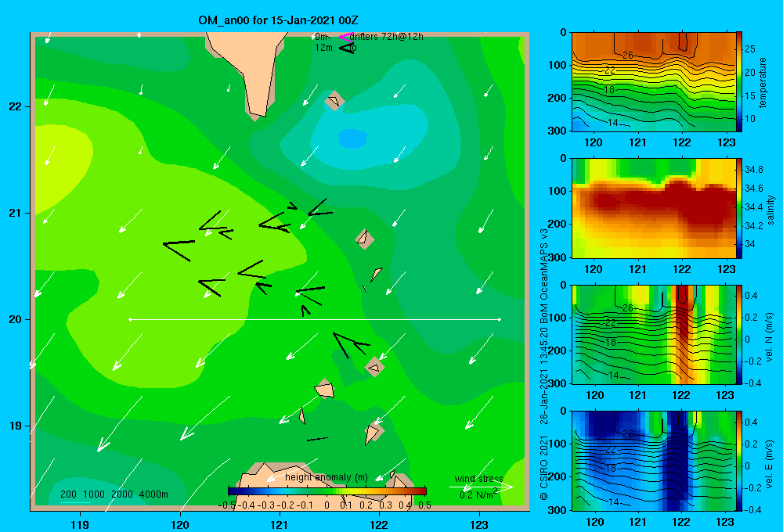
Task: Click longitude "122" under the vel. E panel
Action: click(x=682, y=522)
